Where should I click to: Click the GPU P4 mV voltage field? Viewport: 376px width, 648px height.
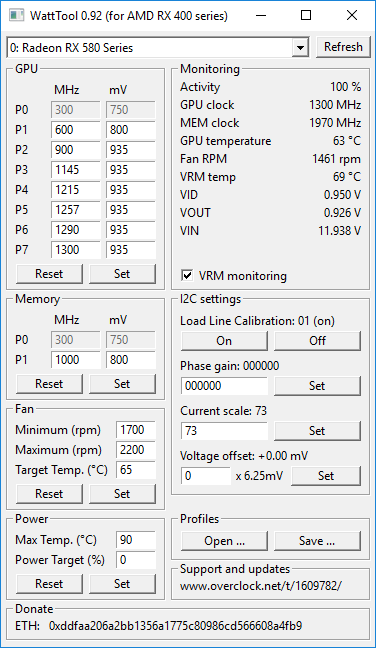point(131,190)
